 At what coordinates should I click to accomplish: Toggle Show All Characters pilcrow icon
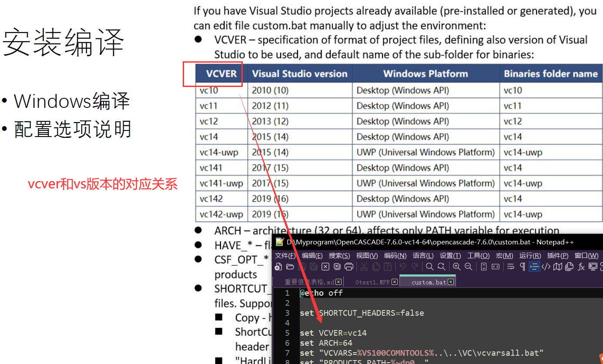point(523,267)
